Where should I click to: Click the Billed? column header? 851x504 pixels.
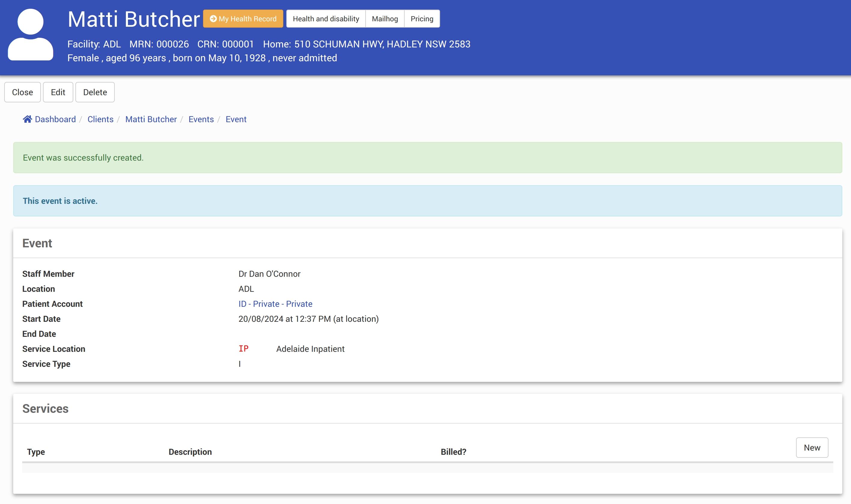pos(453,452)
